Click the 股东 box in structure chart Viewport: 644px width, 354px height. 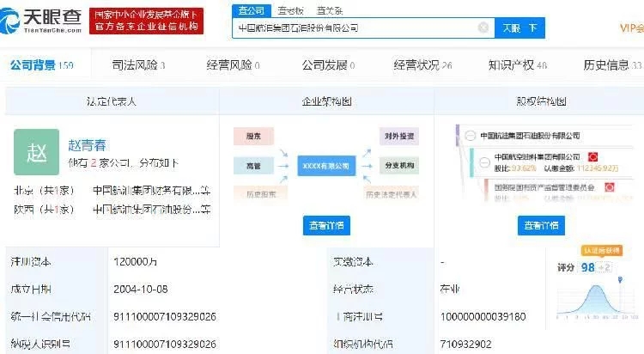(253, 136)
